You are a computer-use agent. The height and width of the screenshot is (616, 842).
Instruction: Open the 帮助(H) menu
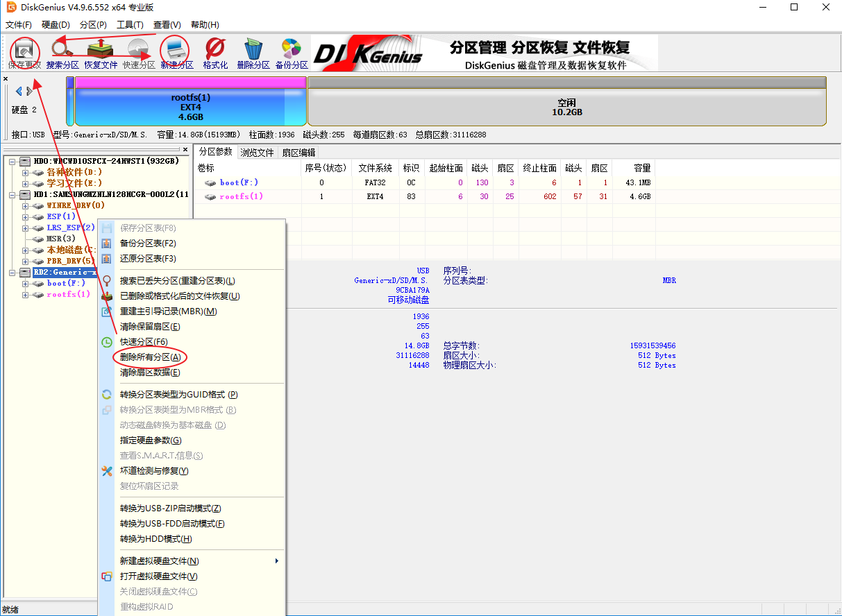click(x=205, y=25)
